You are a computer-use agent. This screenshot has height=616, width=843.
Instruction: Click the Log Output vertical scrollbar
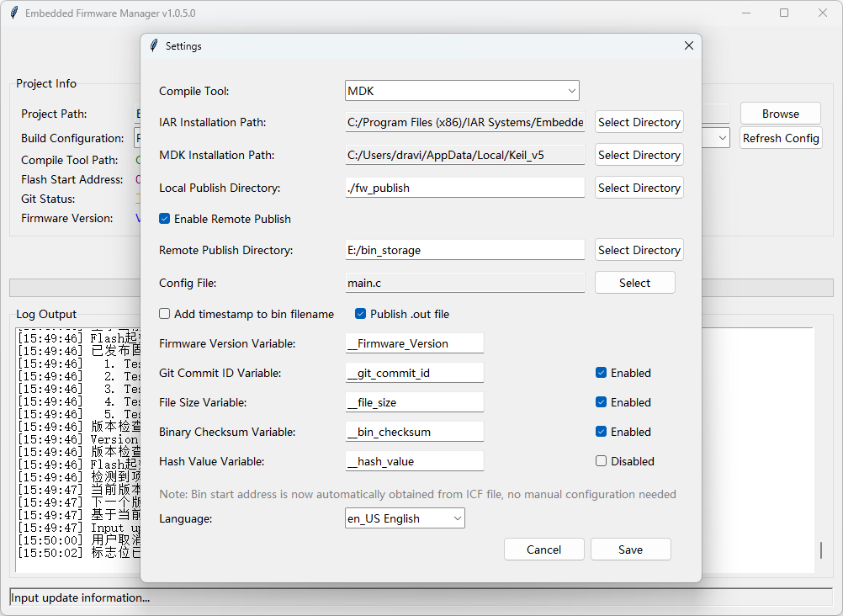[x=821, y=450]
